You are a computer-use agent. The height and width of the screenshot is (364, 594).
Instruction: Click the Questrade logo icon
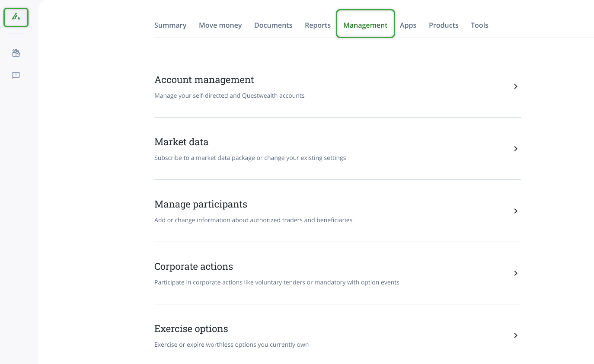tap(16, 17)
